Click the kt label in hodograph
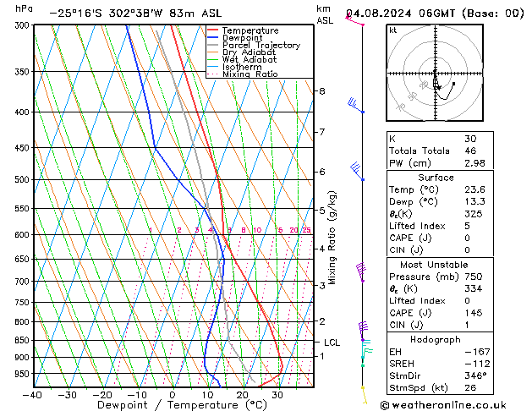 (x=393, y=30)
